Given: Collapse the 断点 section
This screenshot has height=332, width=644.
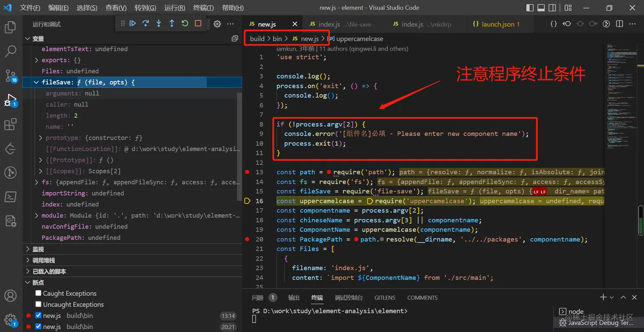Looking at the screenshot, I should tap(132, 282).
